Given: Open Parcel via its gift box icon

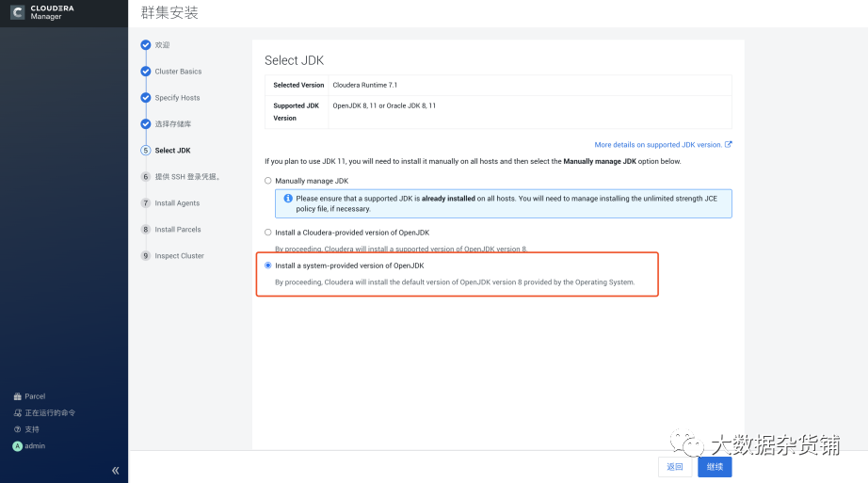Looking at the screenshot, I should (17, 396).
